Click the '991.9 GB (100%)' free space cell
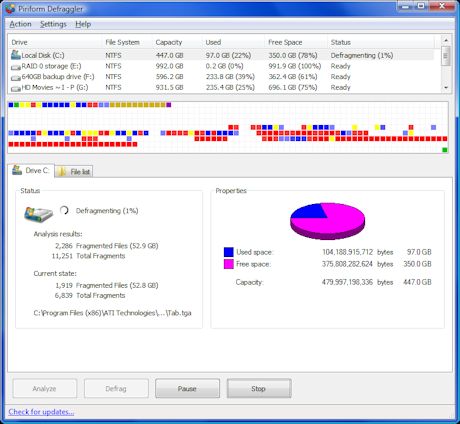This screenshot has width=460, height=424. pos(295,66)
